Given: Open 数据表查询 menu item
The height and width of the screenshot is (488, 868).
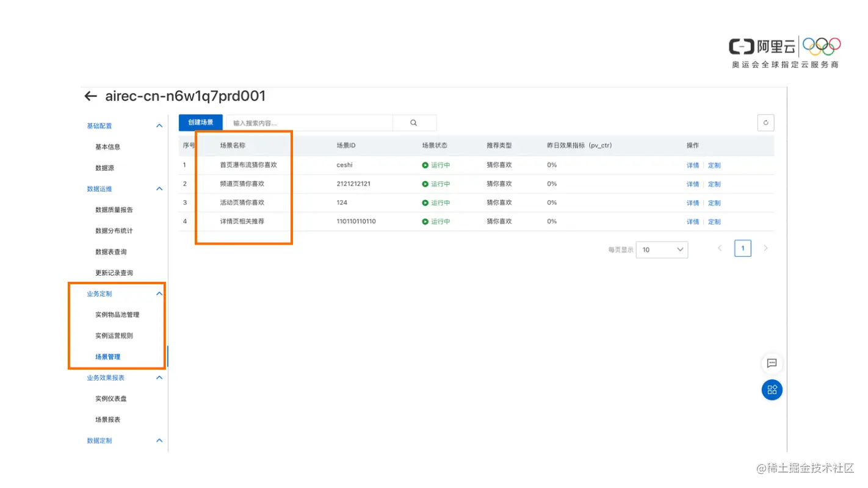Looking at the screenshot, I should [x=110, y=252].
